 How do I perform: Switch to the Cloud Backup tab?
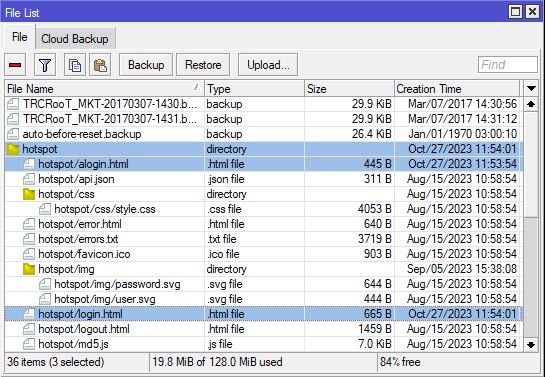click(75, 39)
